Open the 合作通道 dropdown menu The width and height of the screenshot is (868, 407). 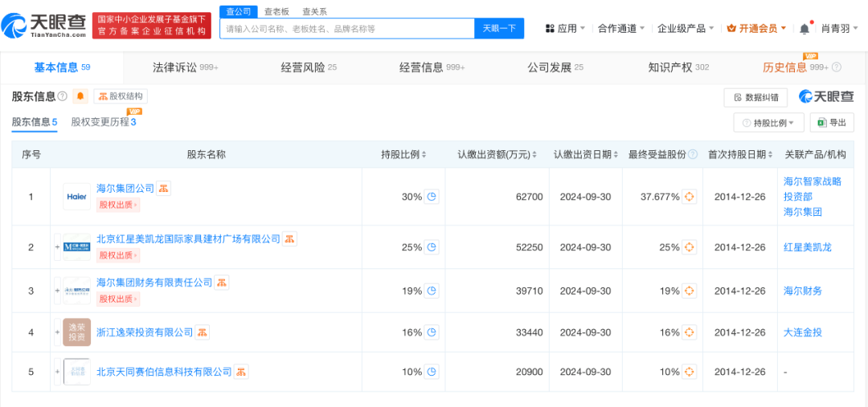(621, 28)
